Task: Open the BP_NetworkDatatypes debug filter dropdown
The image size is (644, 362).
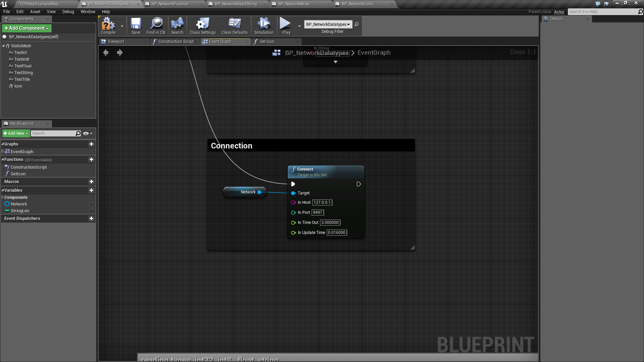Action: point(328,24)
